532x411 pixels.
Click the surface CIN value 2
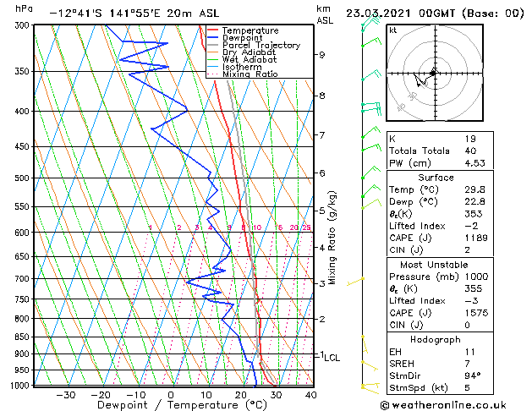coord(468,250)
